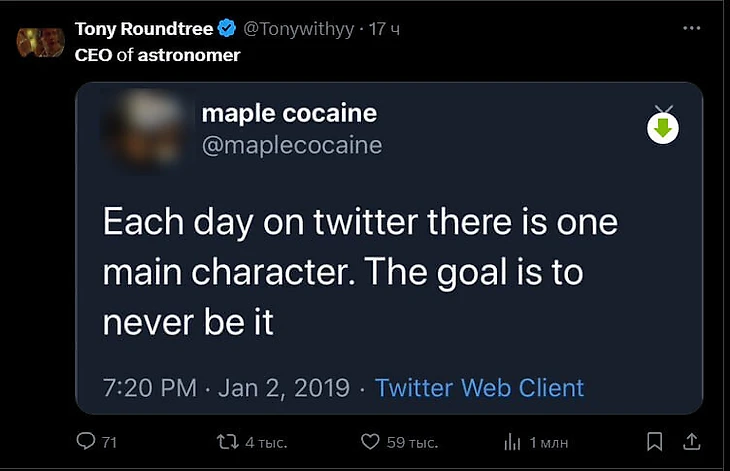Screen dimensions: 730x471
Task: Open the three-dot more options menu
Action: tap(691, 29)
